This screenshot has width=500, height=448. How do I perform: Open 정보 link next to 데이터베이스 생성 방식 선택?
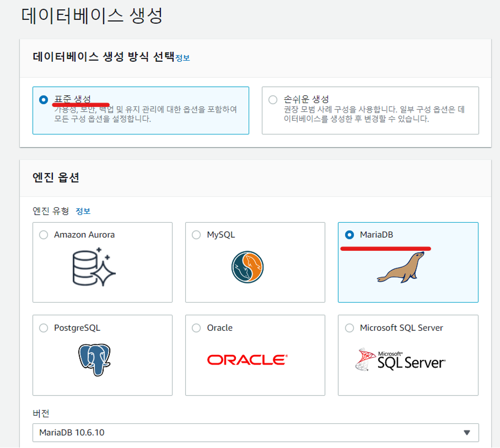click(183, 58)
